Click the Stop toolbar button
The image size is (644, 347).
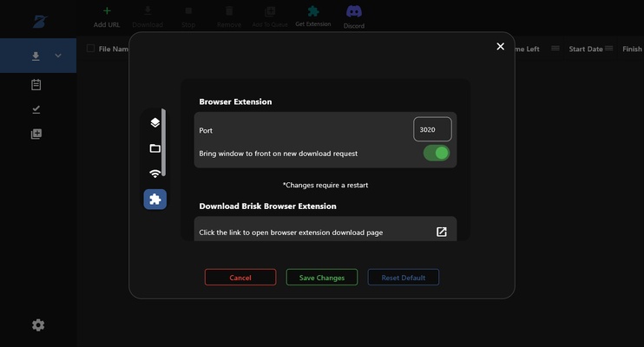pyautogui.click(x=188, y=16)
